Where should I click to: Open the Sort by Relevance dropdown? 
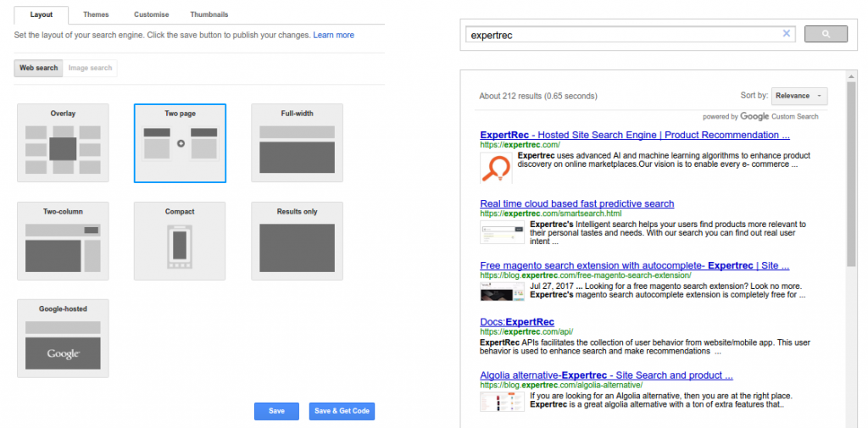tap(799, 96)
